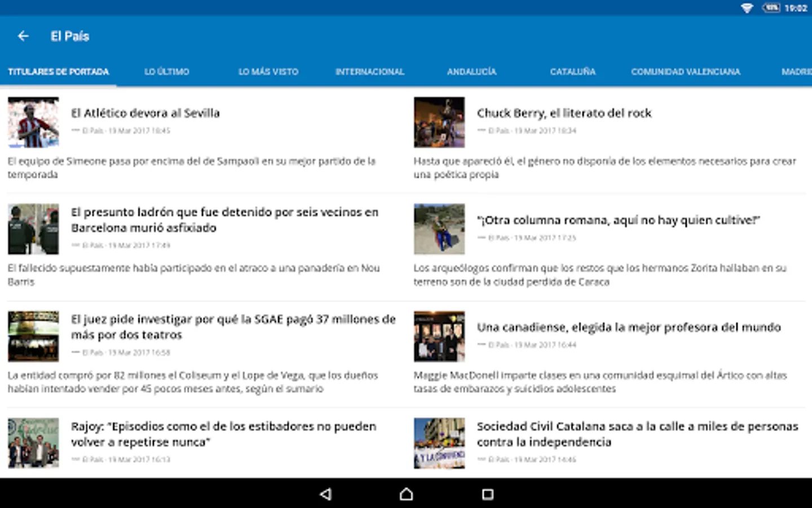The width and height of the screenshot is (812, 508).
Task: Switch to the Lo Último tab
Action: click(x=167, y=72)
